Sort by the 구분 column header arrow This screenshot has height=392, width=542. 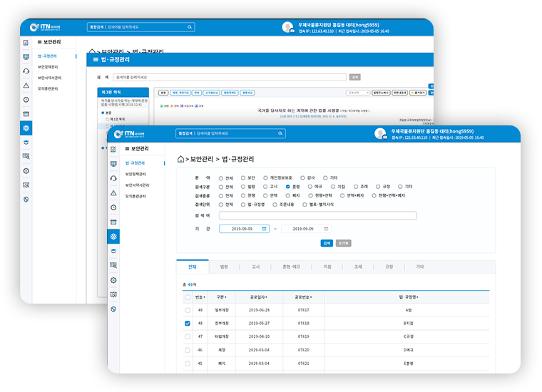[x=225, y=297]
